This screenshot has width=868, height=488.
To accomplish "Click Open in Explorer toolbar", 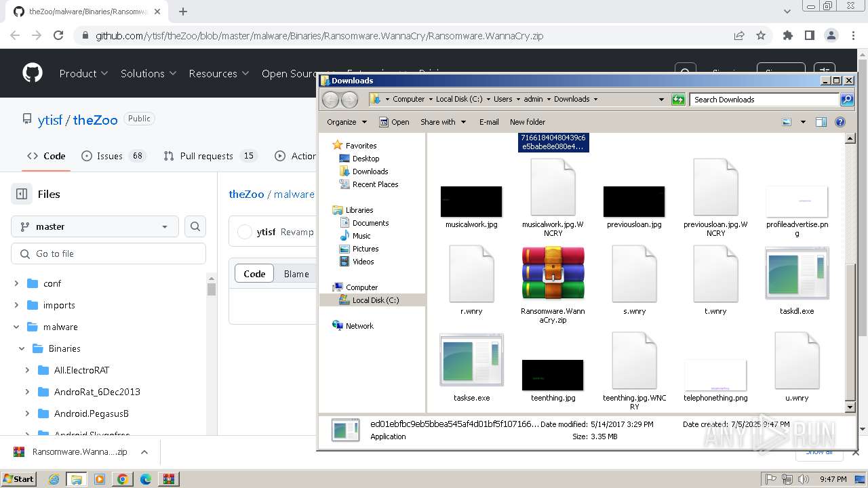I will click(394, 122).
